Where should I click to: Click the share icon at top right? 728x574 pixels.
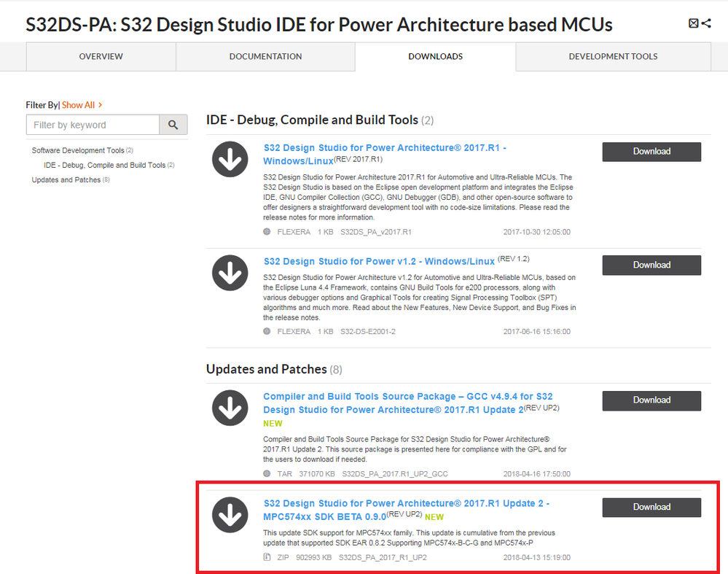click(x=706, y=23)
